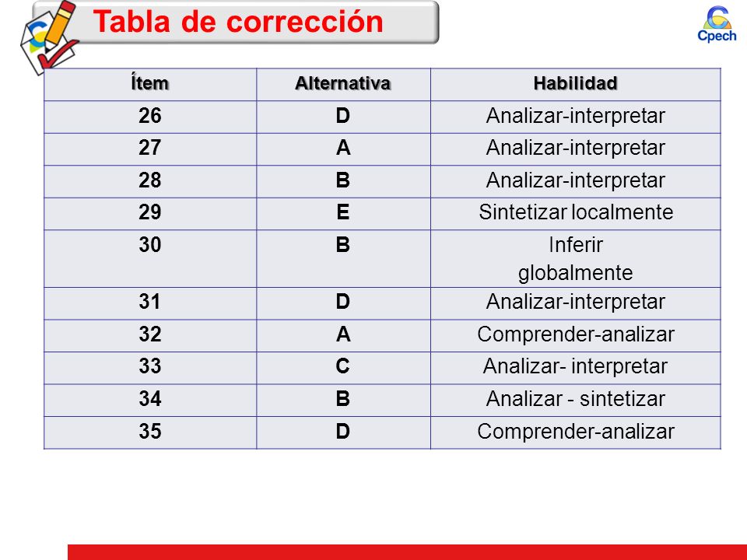Click the Inferir globalmente cell
The image size is (747, 560).
[x=576, y=258]
